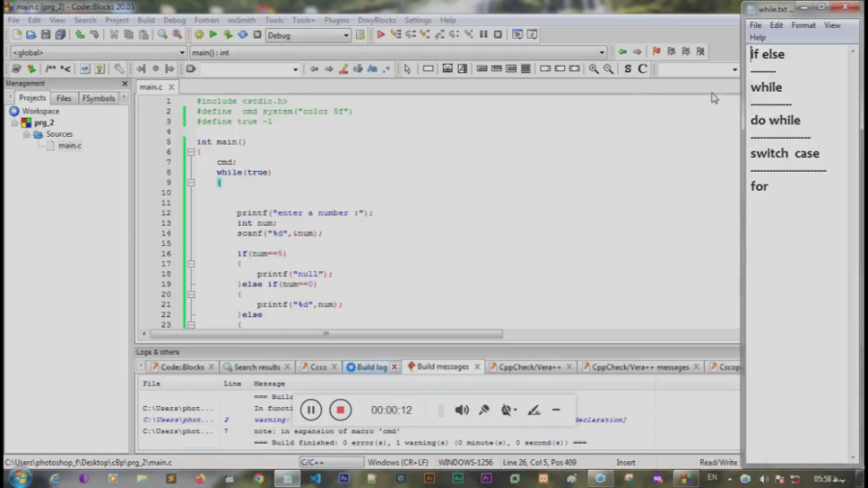The image size is (868, 488).
Task: Pause the screen recording
Action: click(x=311, y=410)
